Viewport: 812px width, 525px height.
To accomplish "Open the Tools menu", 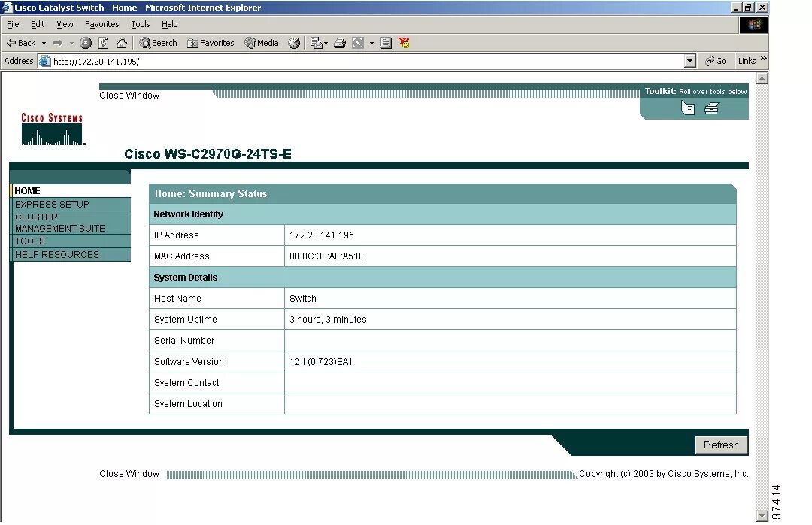I will tap(141, 24).
